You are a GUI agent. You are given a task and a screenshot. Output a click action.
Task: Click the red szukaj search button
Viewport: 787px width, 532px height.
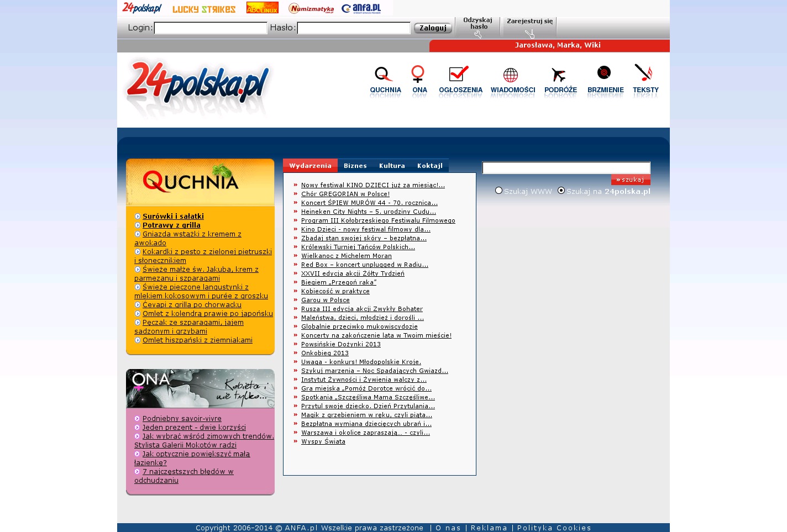(x=631, y=180)
